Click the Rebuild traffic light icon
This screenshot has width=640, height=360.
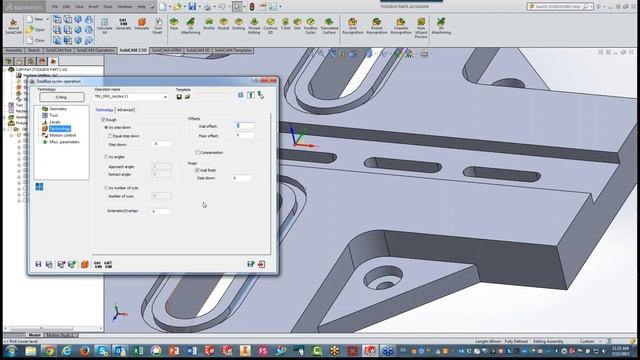[x=252, y=7]
